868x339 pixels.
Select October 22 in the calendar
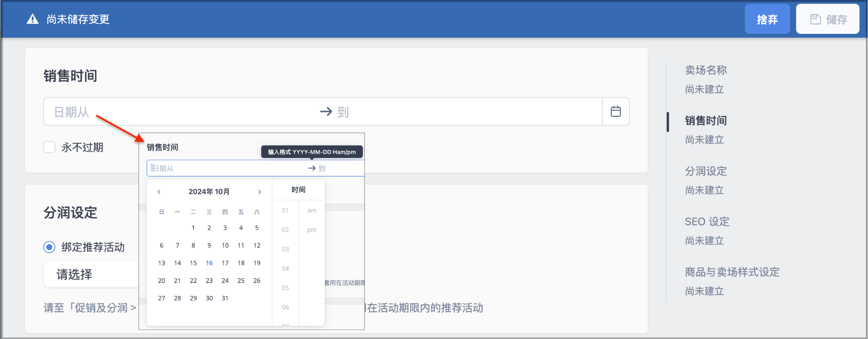[x=193, y=281]
